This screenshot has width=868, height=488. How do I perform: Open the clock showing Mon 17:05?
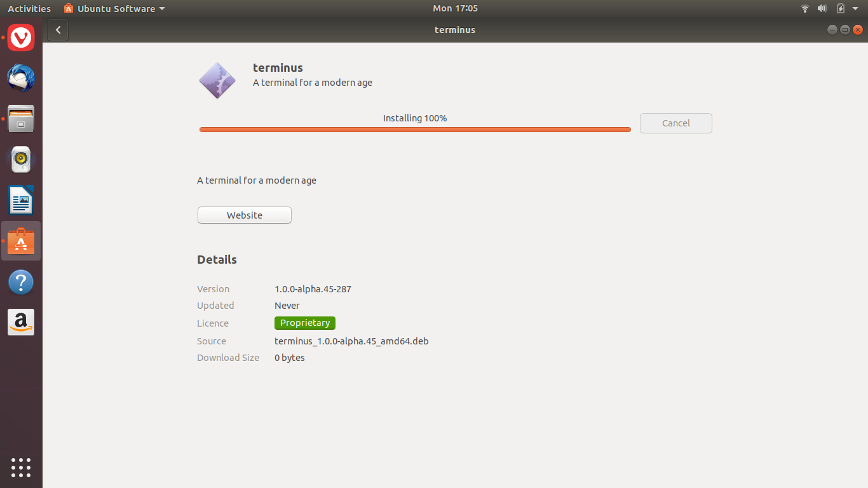click(x=455, y=8)
